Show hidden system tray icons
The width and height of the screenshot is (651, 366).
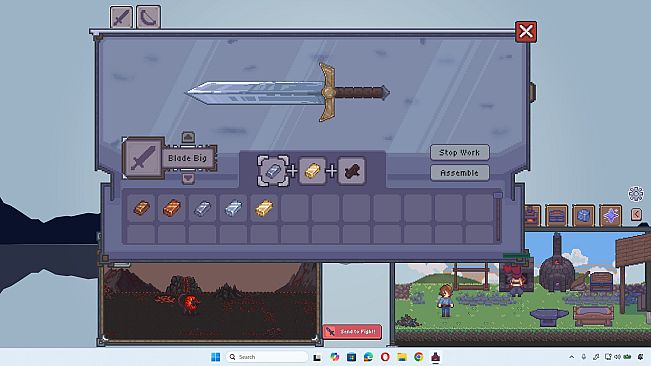click(572, 357)
